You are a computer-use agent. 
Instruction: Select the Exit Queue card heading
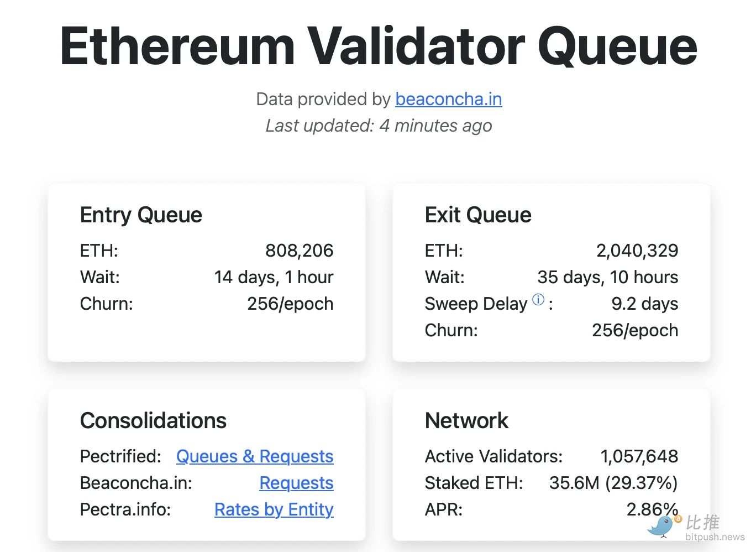(x=478, y=215)
